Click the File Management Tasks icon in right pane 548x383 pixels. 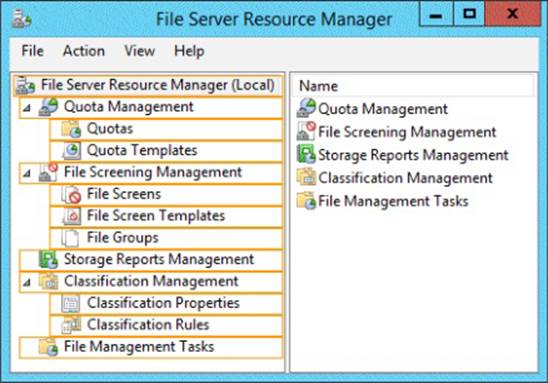point(306,201)
